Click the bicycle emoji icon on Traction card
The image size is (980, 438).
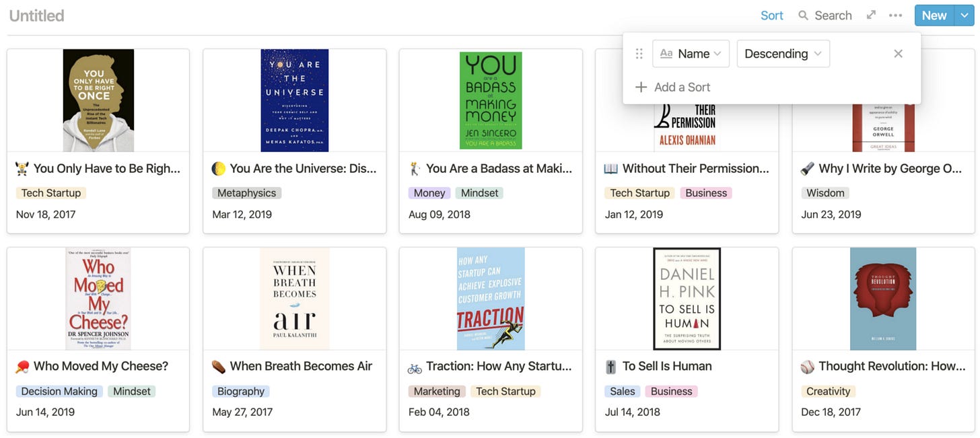pos(415,367)
